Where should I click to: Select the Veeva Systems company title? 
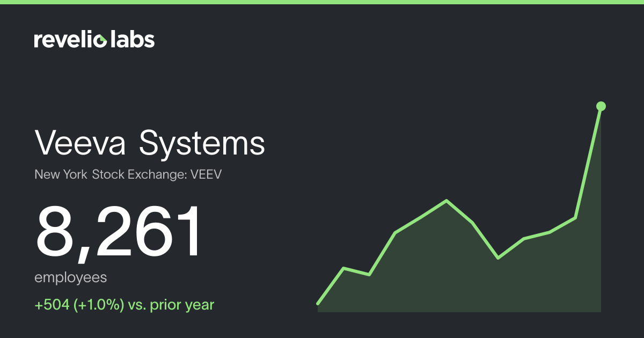(150, 143)
